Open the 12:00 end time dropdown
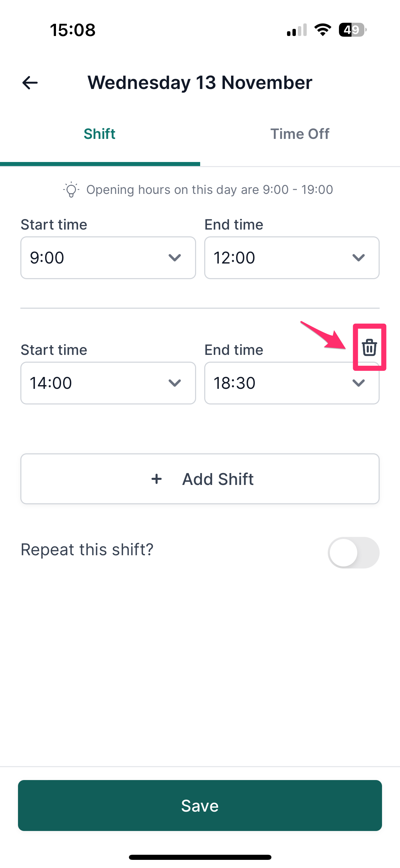The height and width of the screenshot is (868, 400). (292, 258)
